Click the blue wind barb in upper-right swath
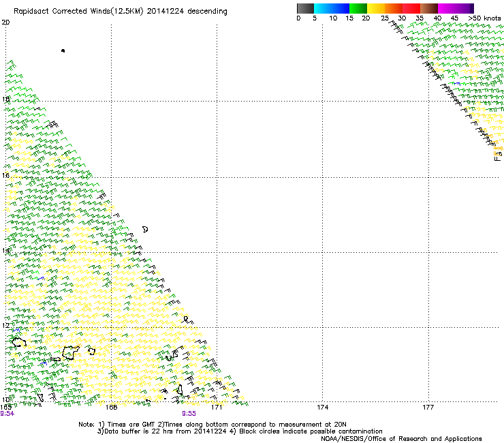Image resolution: width=504 pixels, height=443 pixels. point(457,84)
